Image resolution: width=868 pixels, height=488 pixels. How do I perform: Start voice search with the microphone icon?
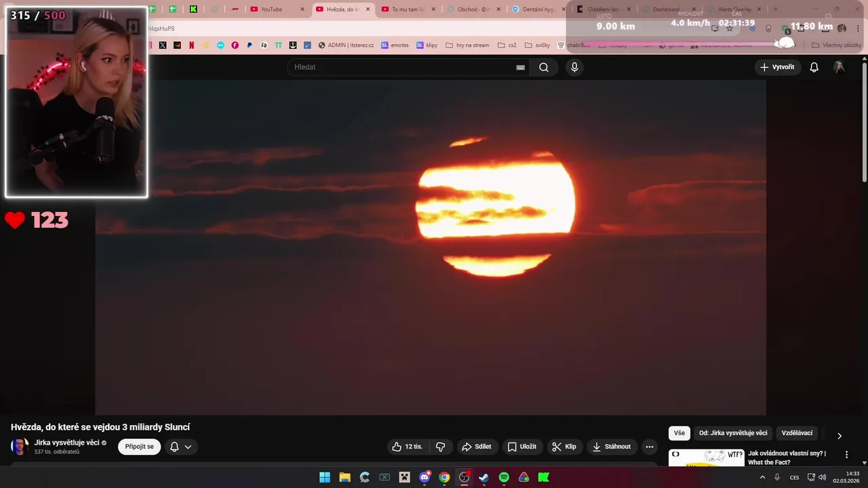(x=574, y=67)
